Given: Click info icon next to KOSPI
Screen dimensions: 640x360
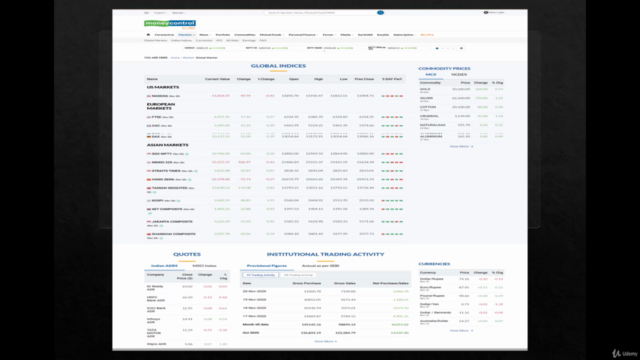Looking at the screenshot, I should 179,201.
